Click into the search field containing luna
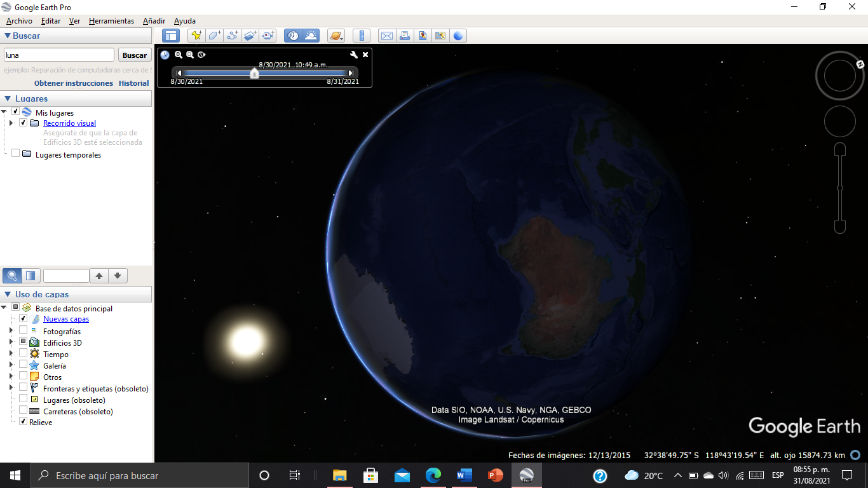Screen dimensions: 868x488 click(59, 55)
